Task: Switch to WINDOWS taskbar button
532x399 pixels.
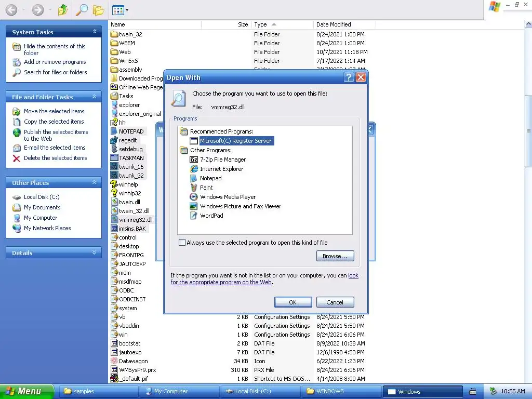Action: [x=341, y=391]
